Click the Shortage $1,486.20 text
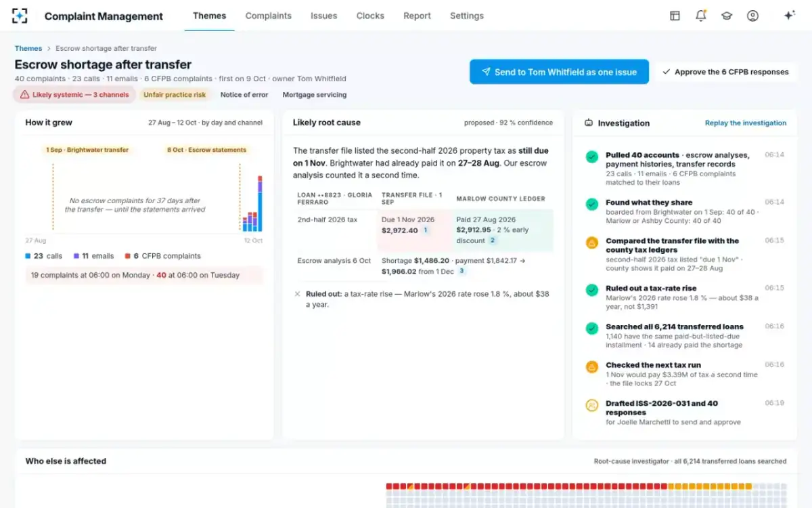 (x=415, y=260)
